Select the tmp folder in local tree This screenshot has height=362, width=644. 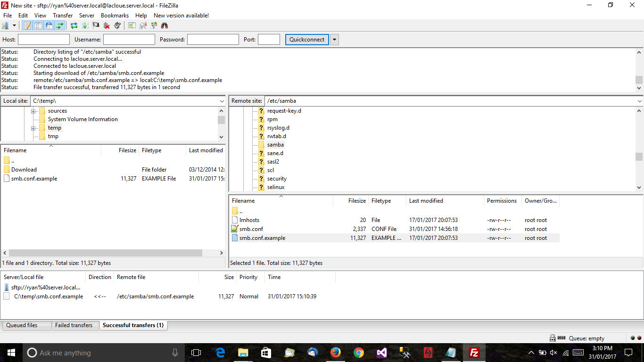point(53,136)
